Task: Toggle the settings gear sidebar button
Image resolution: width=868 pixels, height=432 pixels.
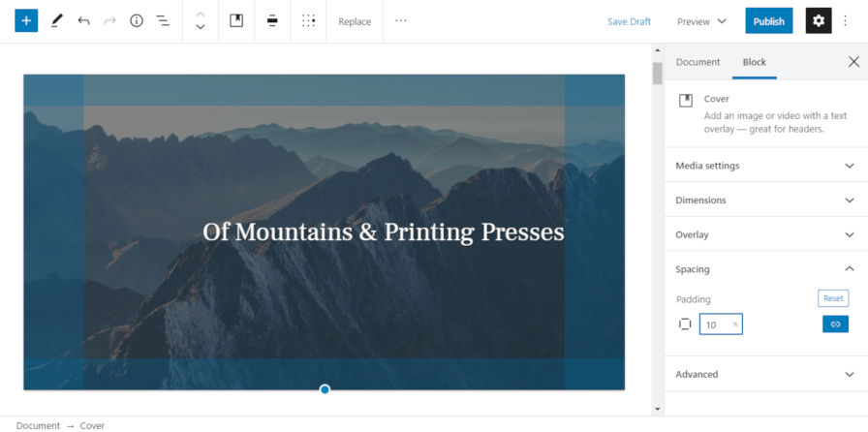Action: [x=819, y=20]
